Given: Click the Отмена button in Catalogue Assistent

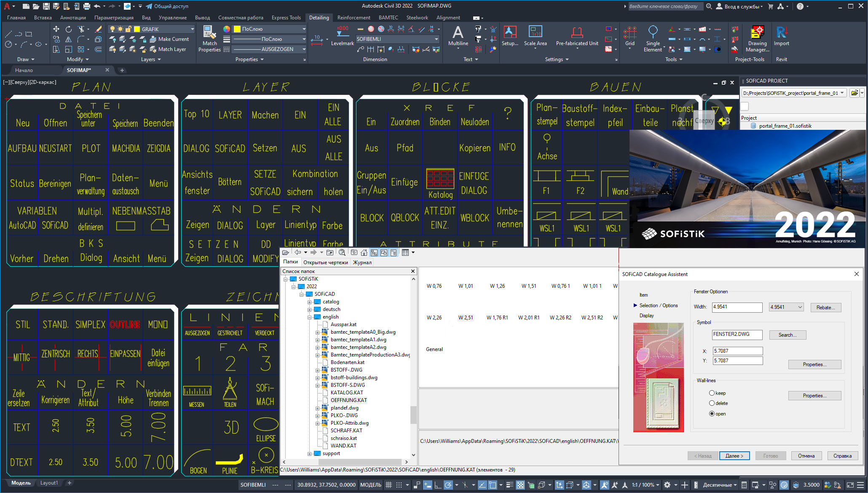Looking at the screenshot, I should (x=806, y=456).
